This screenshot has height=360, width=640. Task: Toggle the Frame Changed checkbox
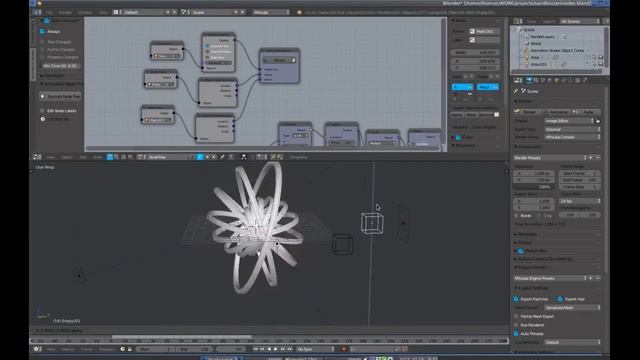click(42, 49)
